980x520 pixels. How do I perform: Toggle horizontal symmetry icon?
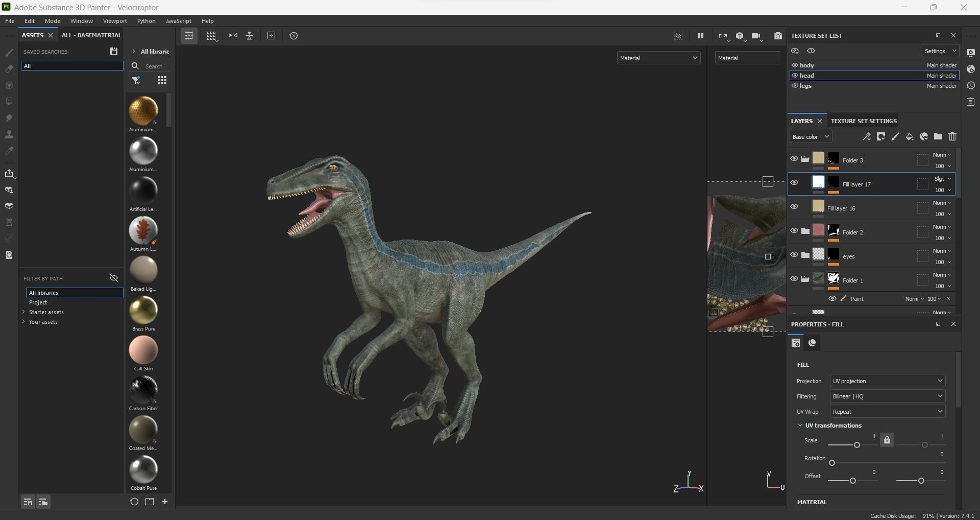pos(233,36)
